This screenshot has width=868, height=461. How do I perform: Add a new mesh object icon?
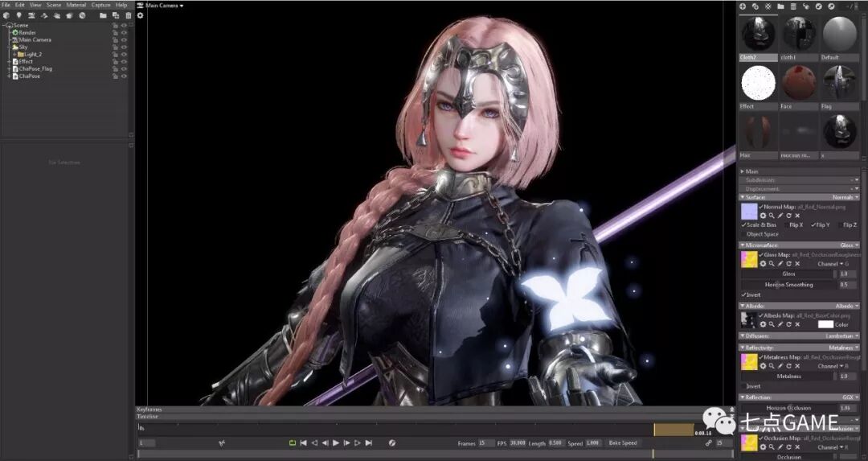pos(6,15)
